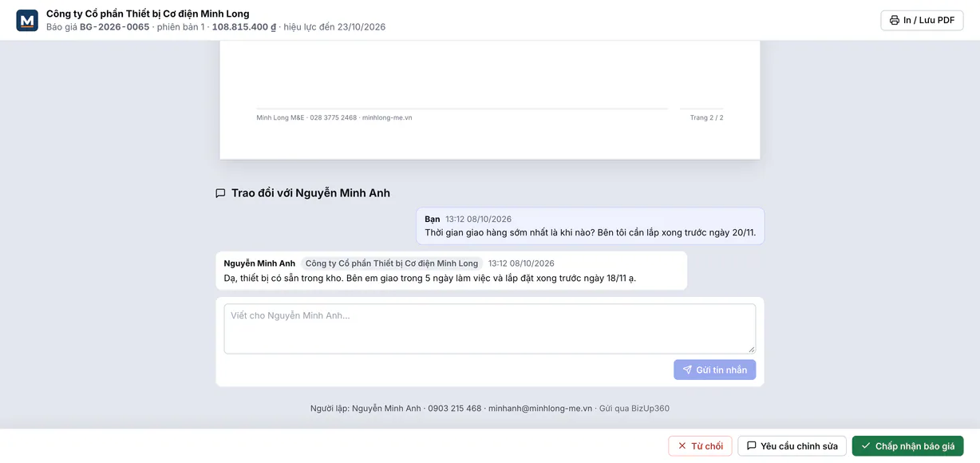Click the company tag in Minh Anh's reply
The height and width of the screenshot is (463, 980).
point(392,263)
